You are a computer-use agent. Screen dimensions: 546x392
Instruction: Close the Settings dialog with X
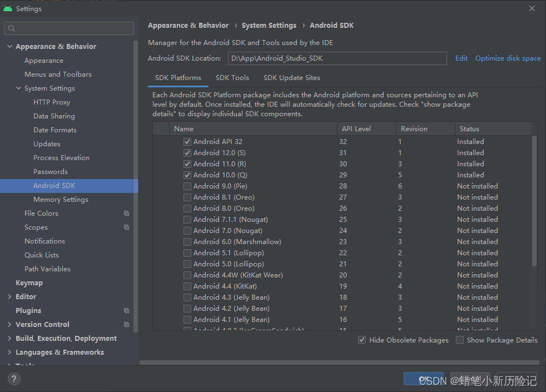(x=532, y=8)
